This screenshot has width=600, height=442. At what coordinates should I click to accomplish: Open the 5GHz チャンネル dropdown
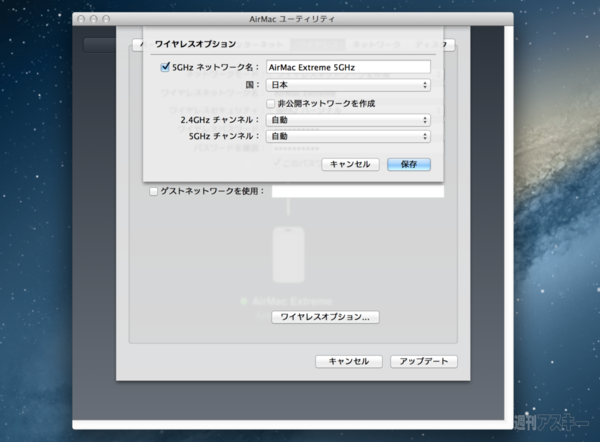click(348, 137)
